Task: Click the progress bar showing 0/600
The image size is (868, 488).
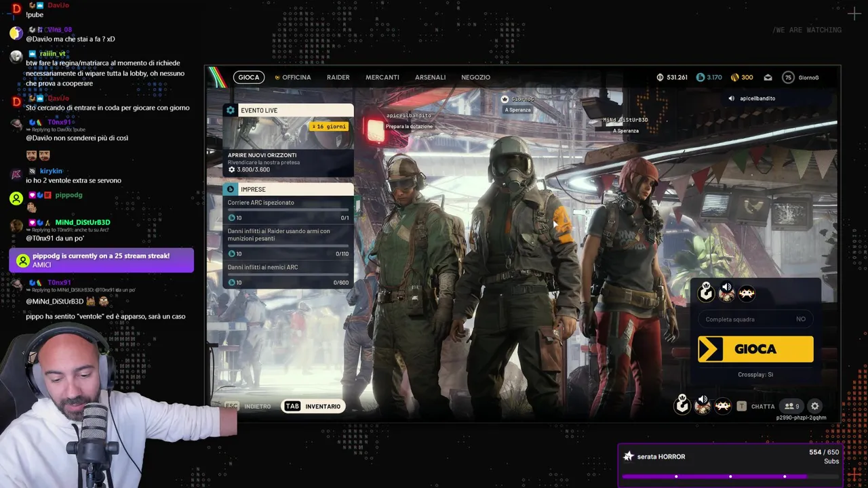Action: [x=288, y=274]
